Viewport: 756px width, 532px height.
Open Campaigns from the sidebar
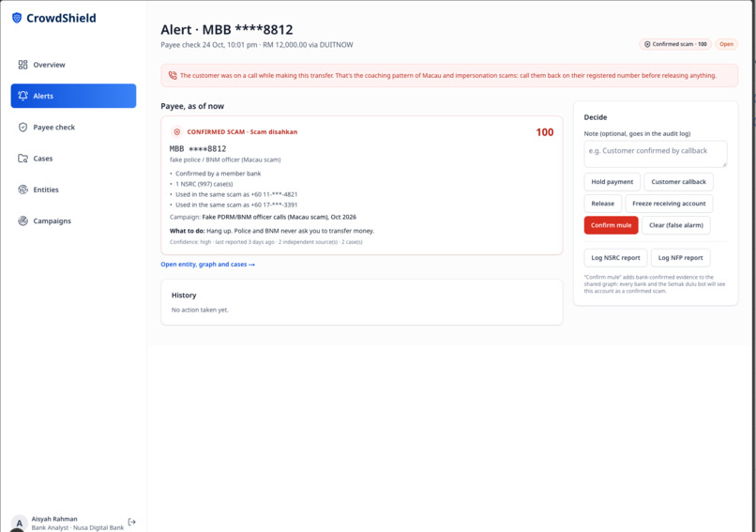73,220
